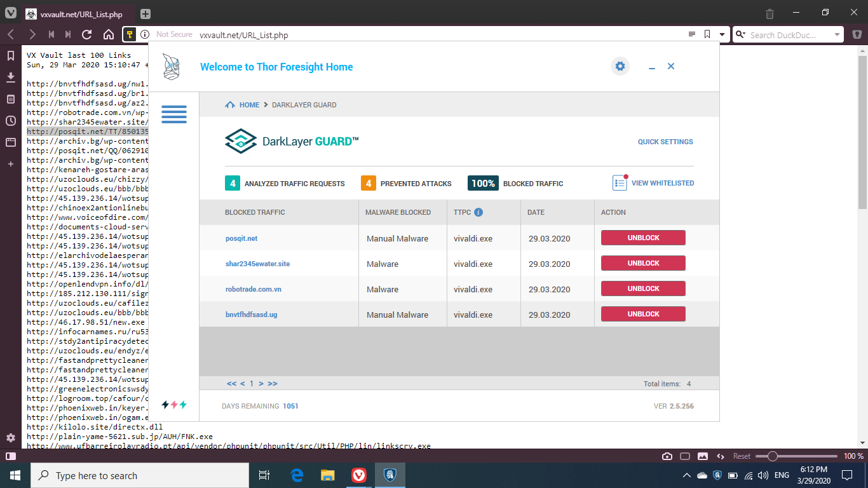Click the TTPC info icon
Image resolution: width=868 pixels, height=488 pixels.
(478, 212)
